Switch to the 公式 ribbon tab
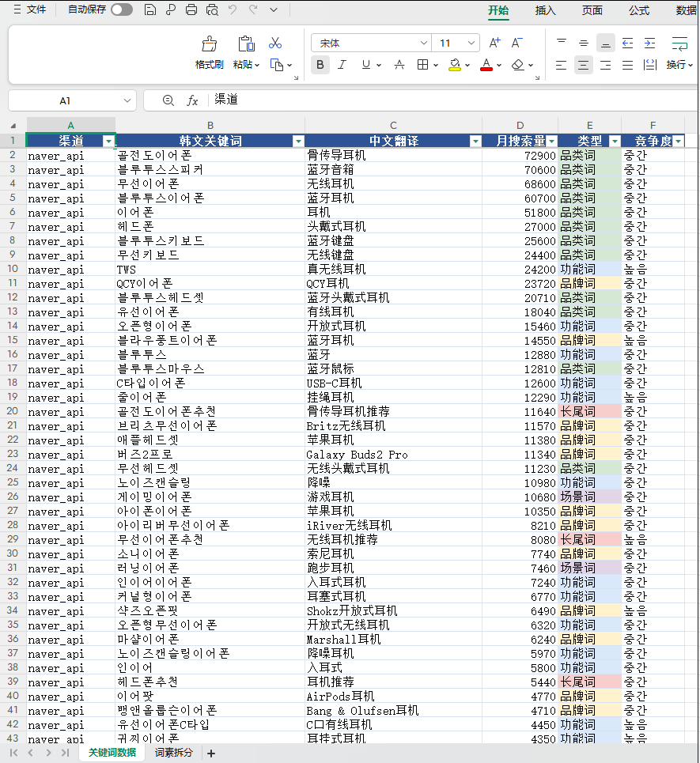 638,10
